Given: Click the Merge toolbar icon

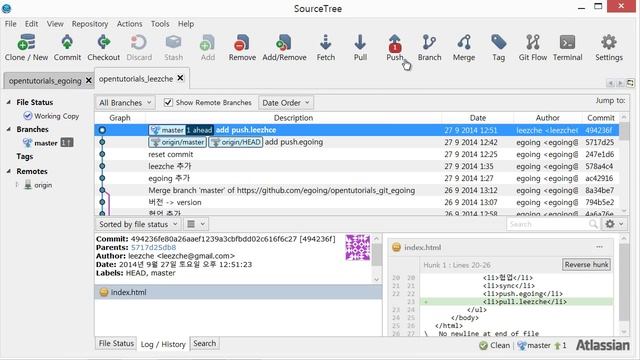Looking at the screenshot, I should pyautogui.click(x=464, y=42).
